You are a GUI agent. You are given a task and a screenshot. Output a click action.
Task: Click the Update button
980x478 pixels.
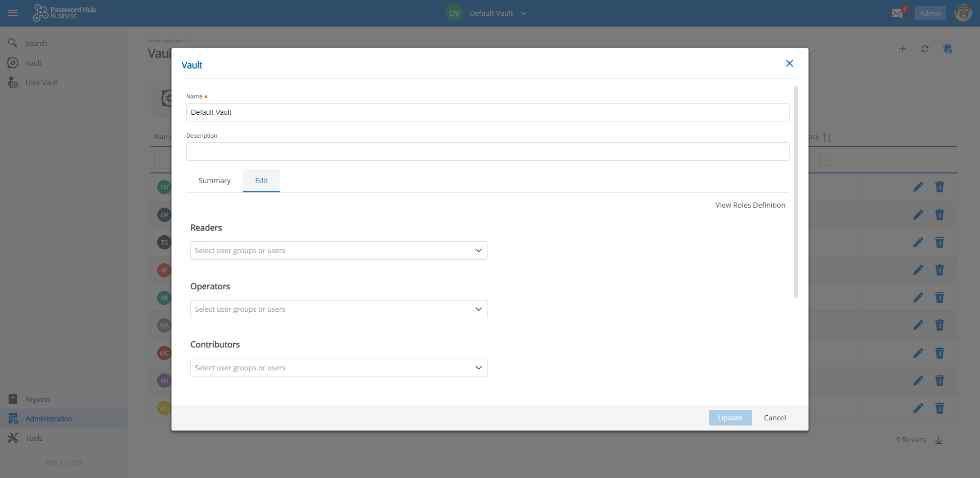pos(730,418)
